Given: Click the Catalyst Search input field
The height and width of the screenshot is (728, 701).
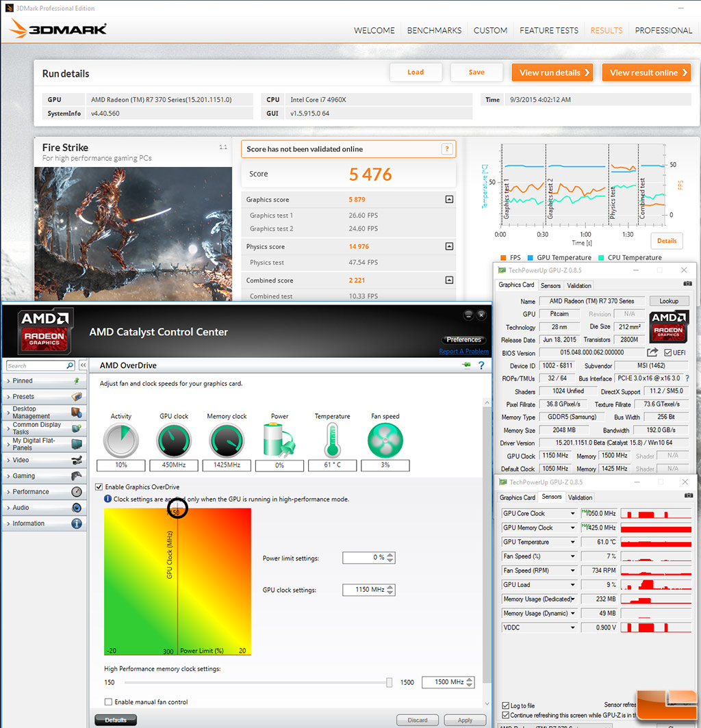Looking at the screenshot, I should 36,365.
